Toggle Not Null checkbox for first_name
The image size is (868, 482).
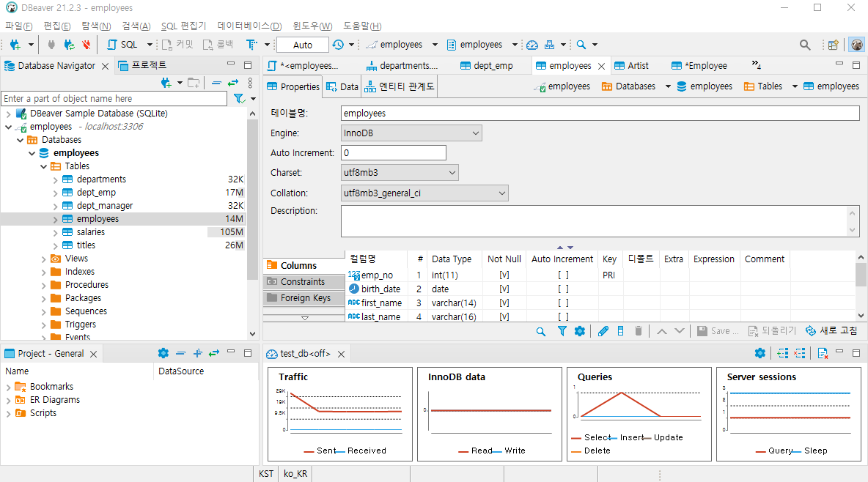pyautogui.click(x=504, y=303)
